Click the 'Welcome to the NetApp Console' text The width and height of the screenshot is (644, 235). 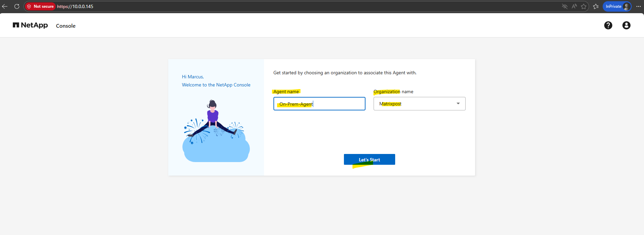(216, 85)
